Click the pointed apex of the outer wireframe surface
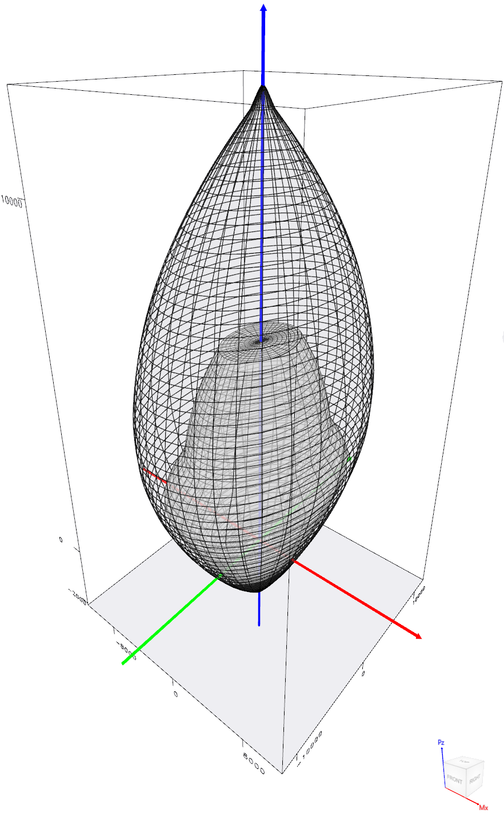Screen dimensions: 504x817 tap(263, 87)
